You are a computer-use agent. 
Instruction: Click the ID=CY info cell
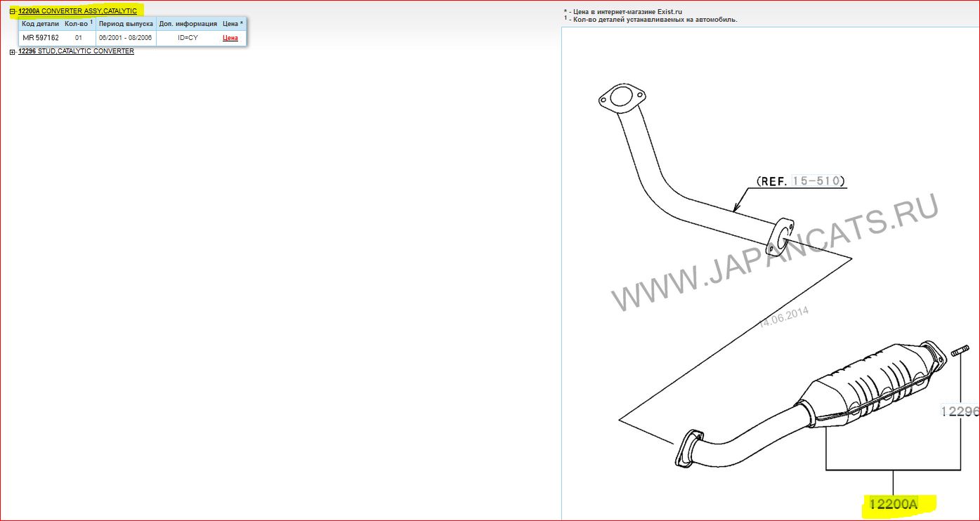pyautogui.click(x=188, y=38)
